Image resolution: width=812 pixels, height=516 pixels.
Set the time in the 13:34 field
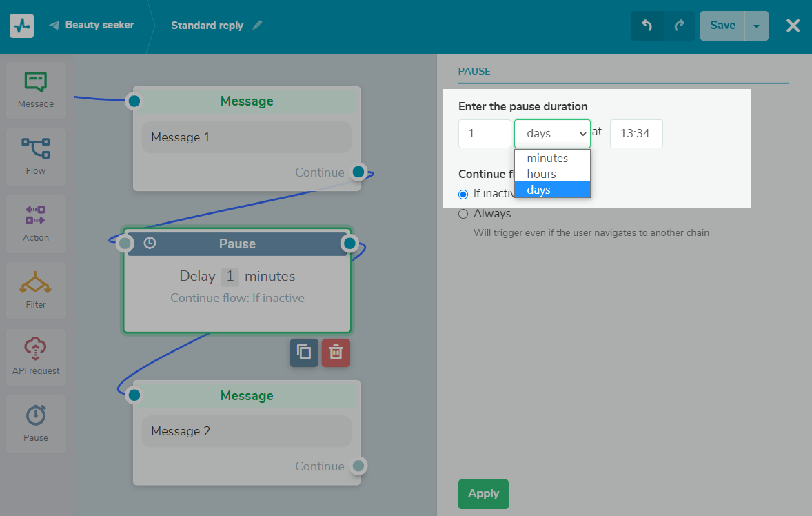[636, 134]
